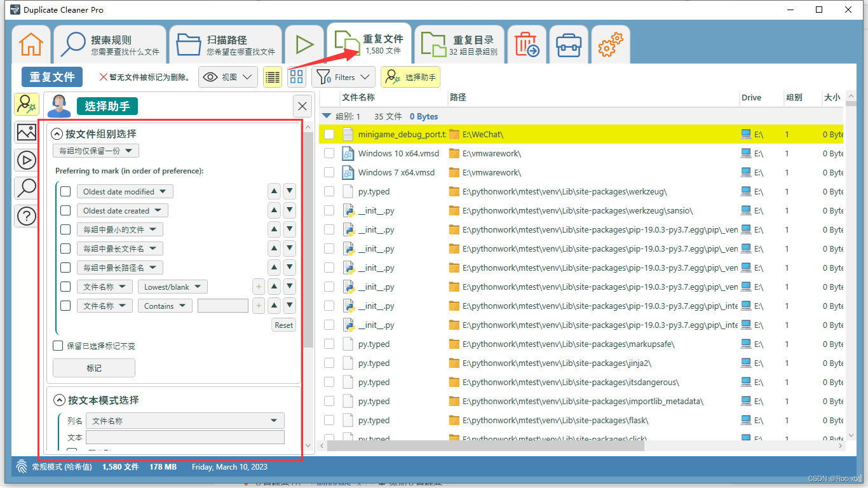The width and height of the screenshot is (868, 488).
Task: Click the 选择助手 toolbar button
Action: pos(410,77)
